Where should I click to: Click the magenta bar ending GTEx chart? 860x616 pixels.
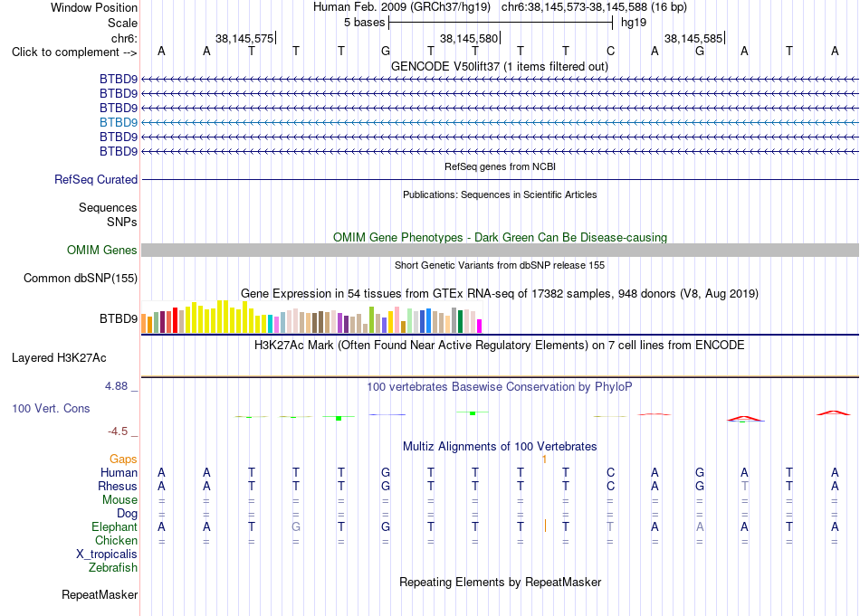click(x=480, y=326)
